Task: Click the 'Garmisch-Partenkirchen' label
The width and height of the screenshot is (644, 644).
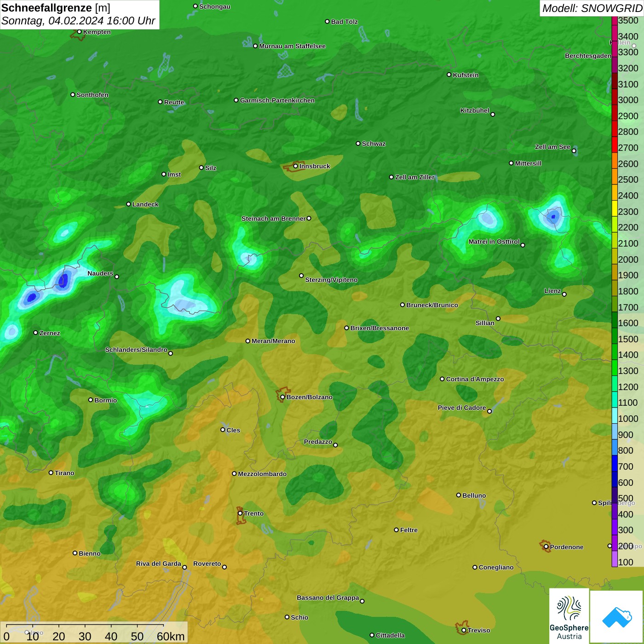Action: pyautogui.click(x=277, y=100)
